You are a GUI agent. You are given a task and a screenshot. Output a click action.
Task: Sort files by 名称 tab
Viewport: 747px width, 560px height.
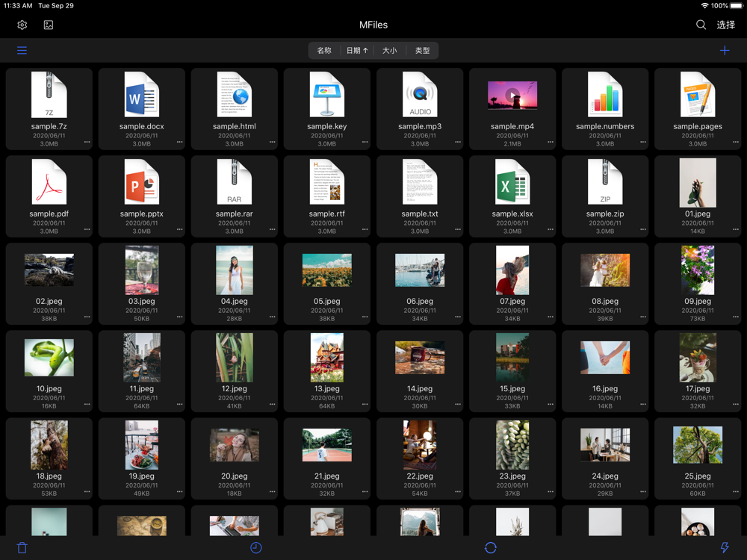coord(324,51)
